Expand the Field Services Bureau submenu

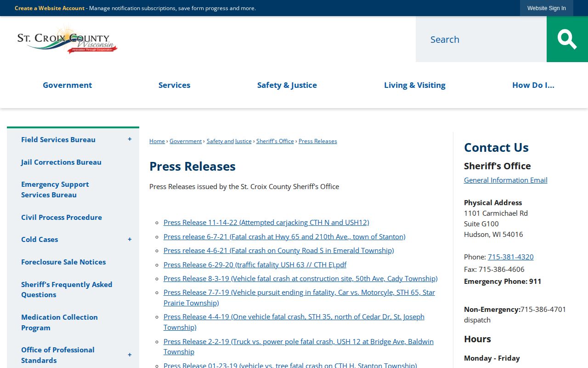(x=130, y=139)
